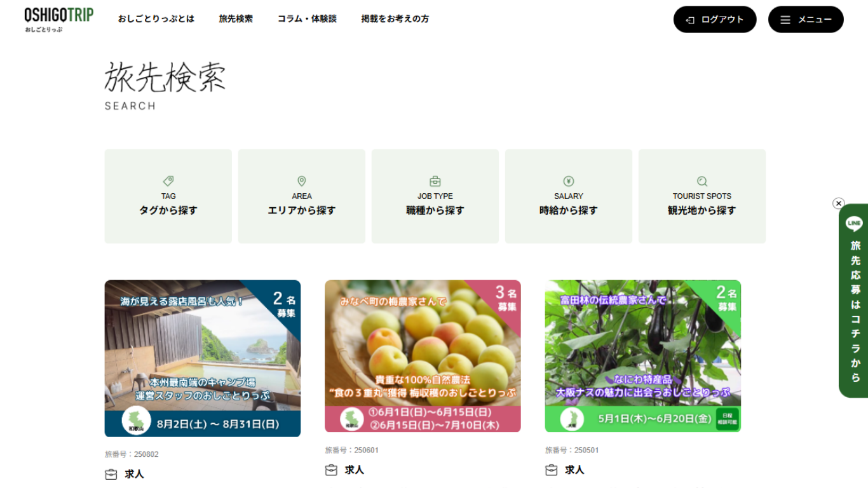
Task: Open おしごとりっぷとは nav item
Action: point(156,19)
